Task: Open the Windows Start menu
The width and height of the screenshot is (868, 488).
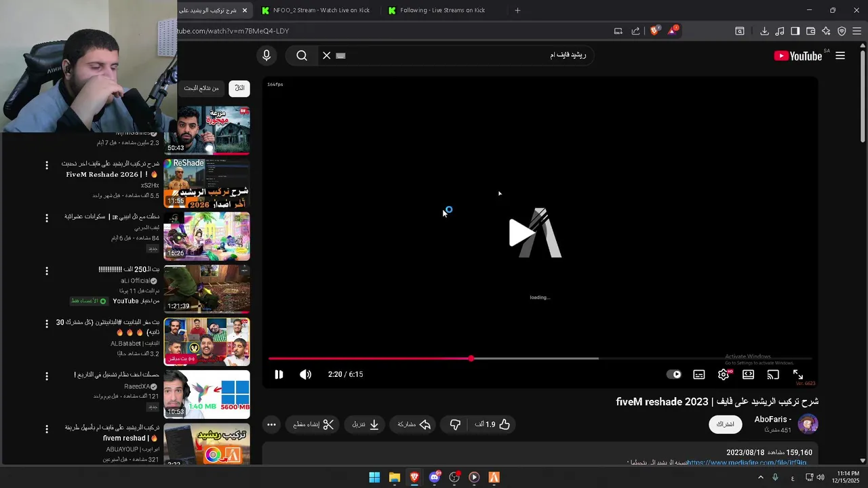Action: pos(374,477)
